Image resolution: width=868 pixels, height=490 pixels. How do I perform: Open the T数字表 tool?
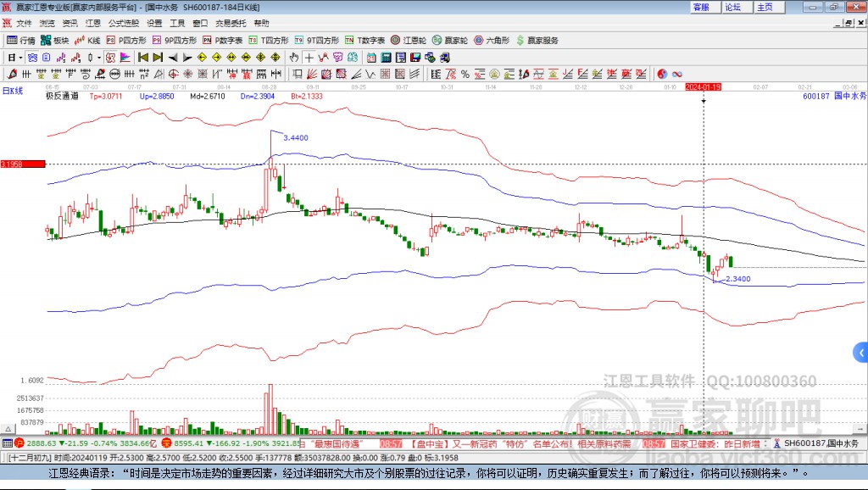(364, 40)
